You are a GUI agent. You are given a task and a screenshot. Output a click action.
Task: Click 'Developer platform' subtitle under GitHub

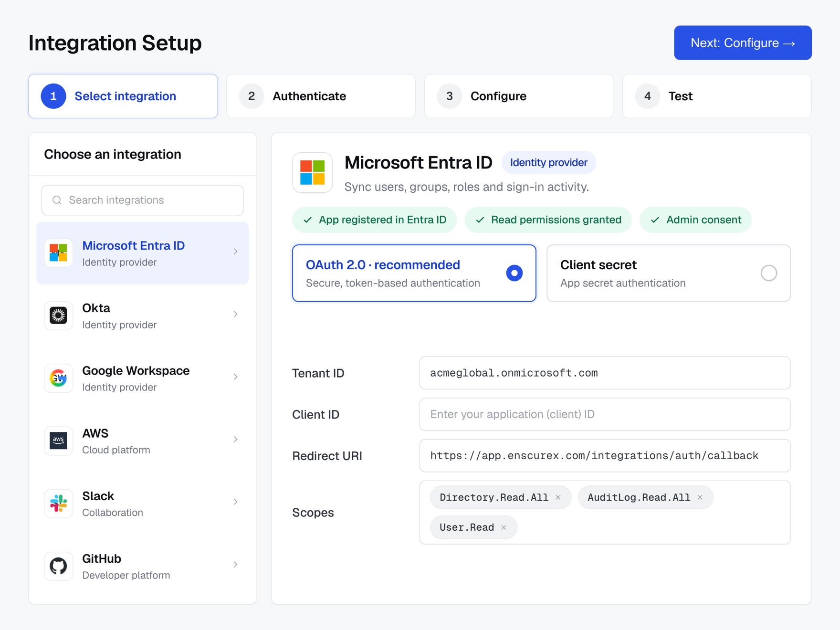[x=126, y=575]
